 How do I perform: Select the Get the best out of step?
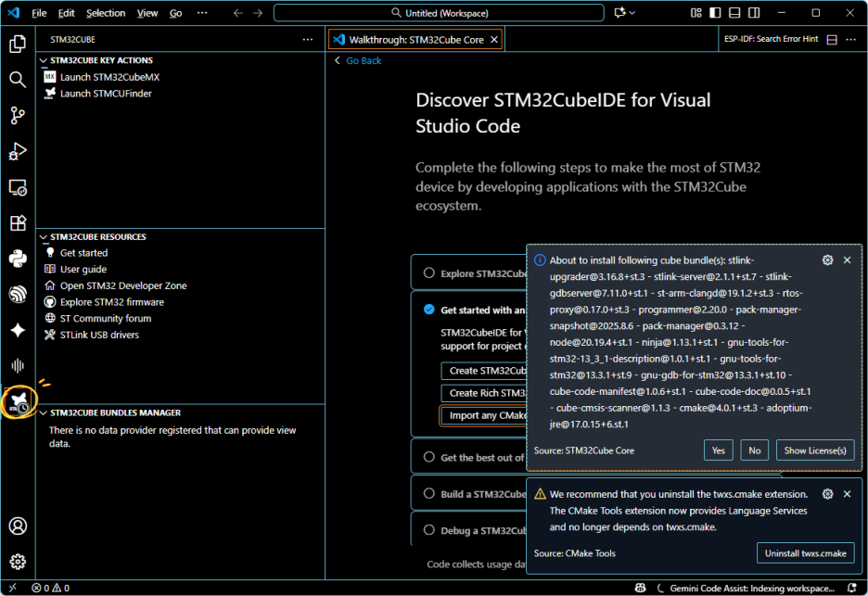(x=429, y=457)
